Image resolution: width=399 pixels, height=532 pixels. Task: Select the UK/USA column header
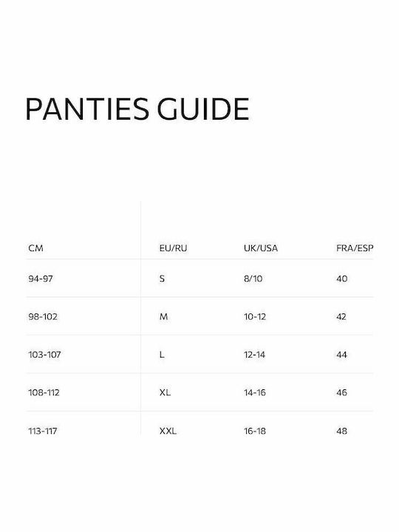[261, 248]
